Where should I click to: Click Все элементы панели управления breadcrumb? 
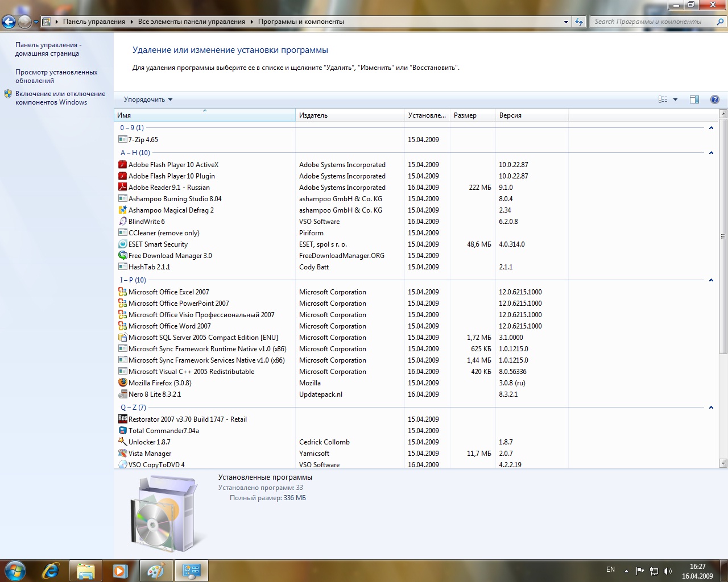[x=191, y=22]
